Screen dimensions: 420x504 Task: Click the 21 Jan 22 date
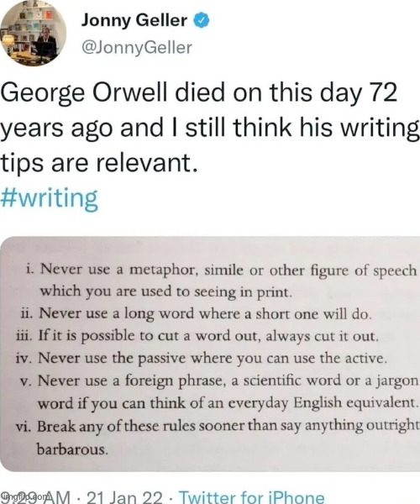point(124,497)
